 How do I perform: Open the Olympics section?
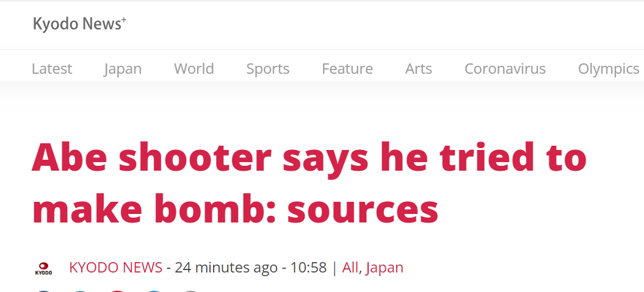pos(609,68)
